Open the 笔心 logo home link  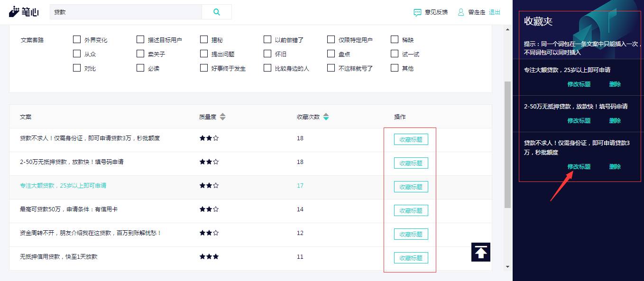click(x=24, y=12)
